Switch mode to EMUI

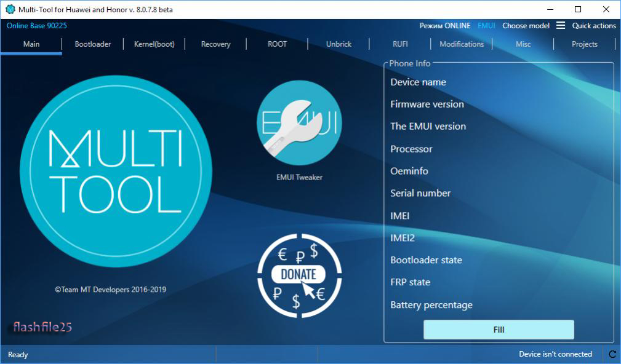coord(486,25)
